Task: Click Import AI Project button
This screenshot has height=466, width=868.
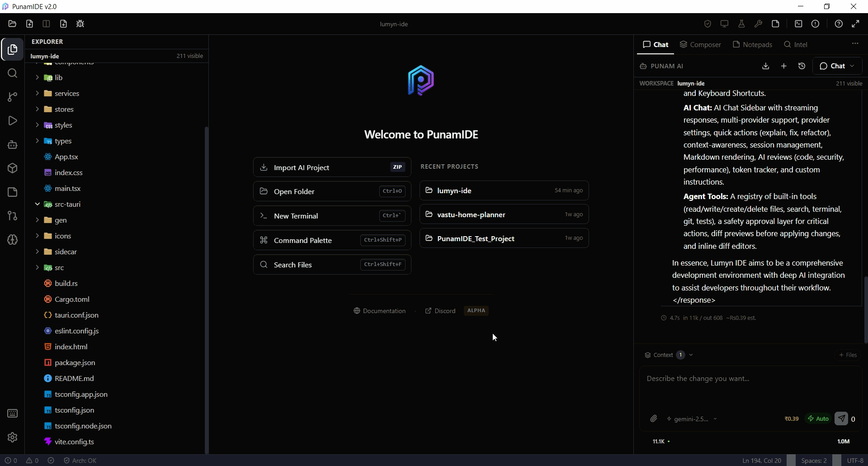Action: [332, 167]
